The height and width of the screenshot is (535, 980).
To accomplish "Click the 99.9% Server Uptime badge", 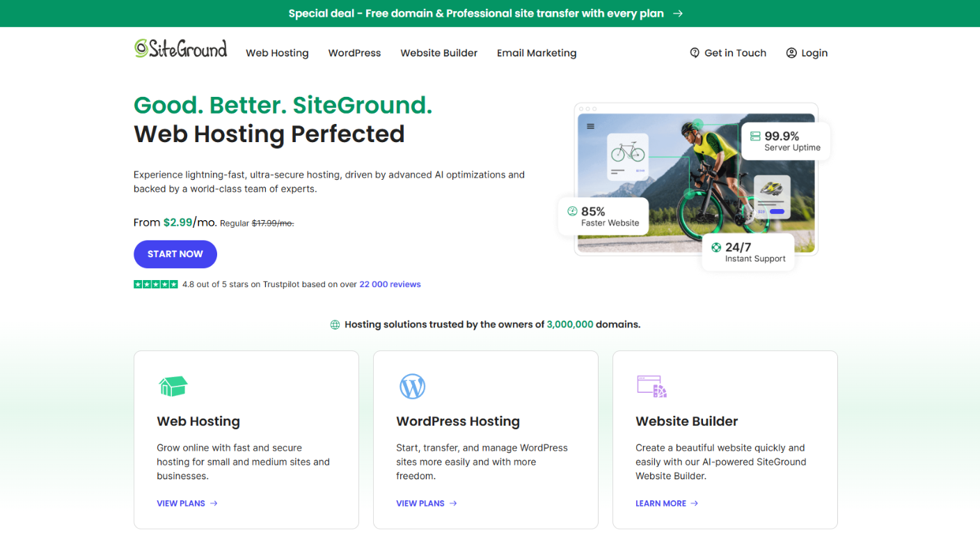I will tap(785, 141).
